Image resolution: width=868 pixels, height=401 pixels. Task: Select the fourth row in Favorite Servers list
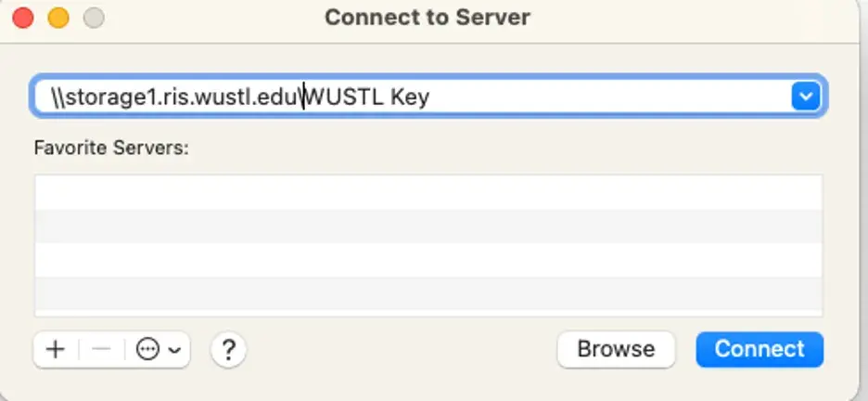428,294
